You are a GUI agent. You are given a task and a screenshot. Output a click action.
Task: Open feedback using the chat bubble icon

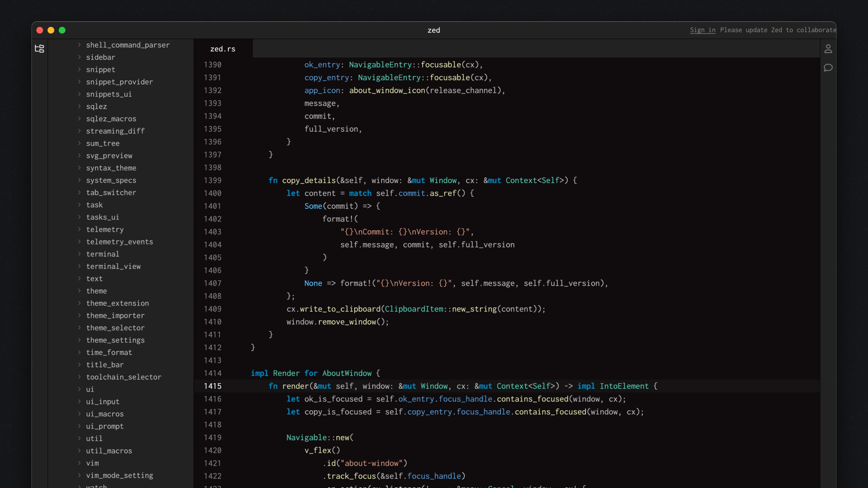click(829, 68)
